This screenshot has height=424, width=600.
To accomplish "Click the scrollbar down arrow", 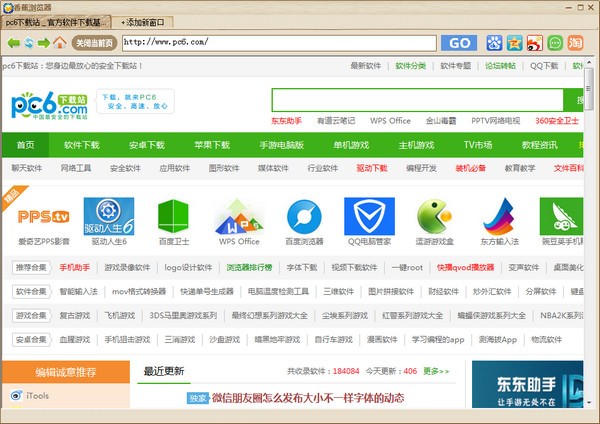I will [589, 402].
